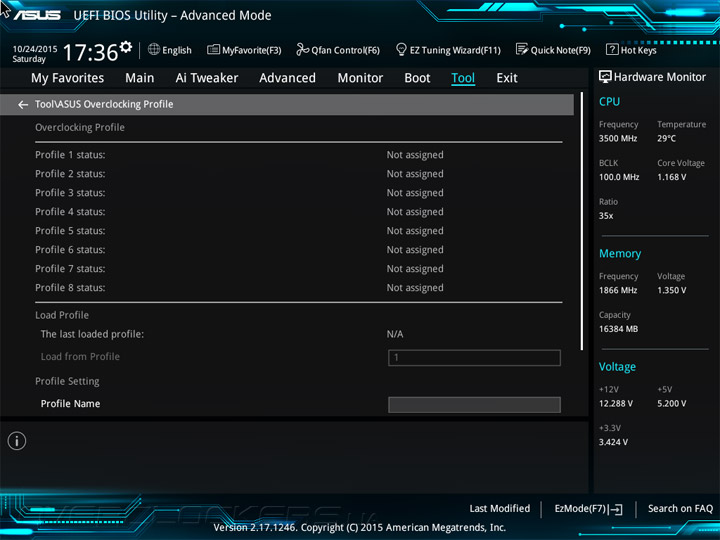Open Quick Note(F9)
This screenshot has height=540, width=720.
click(x=561, y=51)
